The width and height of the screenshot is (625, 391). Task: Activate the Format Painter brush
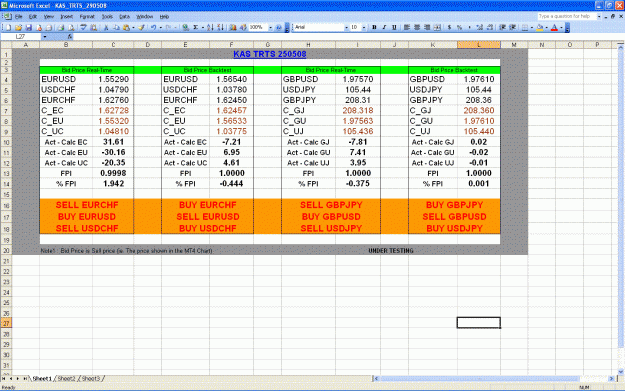click(141, 28)
